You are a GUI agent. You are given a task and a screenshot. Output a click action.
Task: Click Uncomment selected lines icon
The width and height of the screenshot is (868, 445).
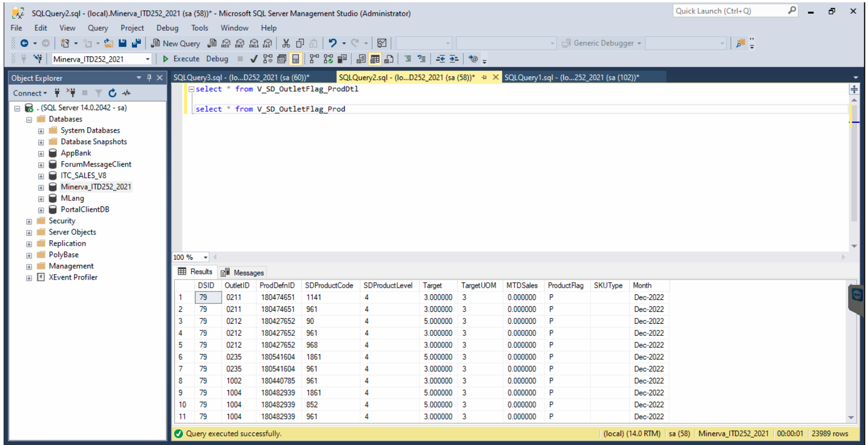[422, 58]
